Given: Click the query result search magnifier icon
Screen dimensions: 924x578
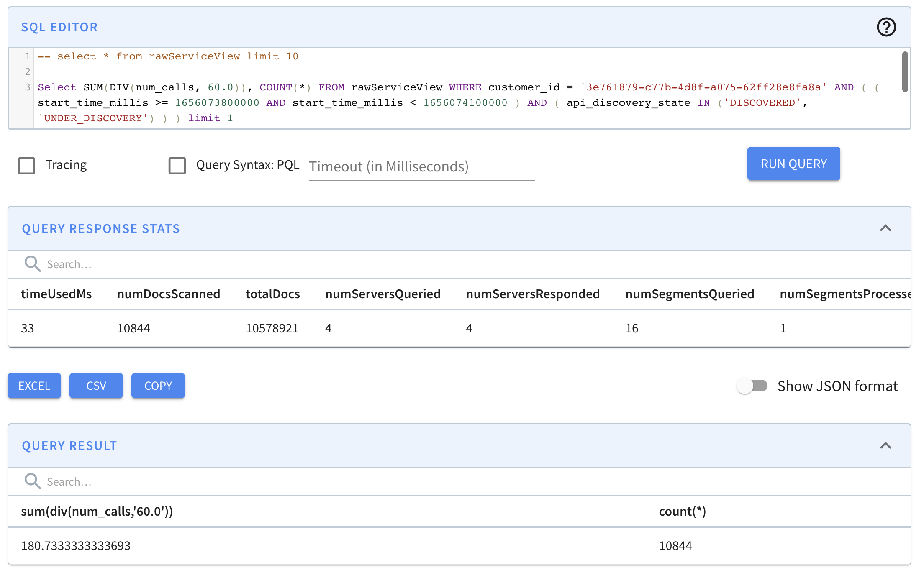Looking at the screenshot, I should (x=32, y=481).
